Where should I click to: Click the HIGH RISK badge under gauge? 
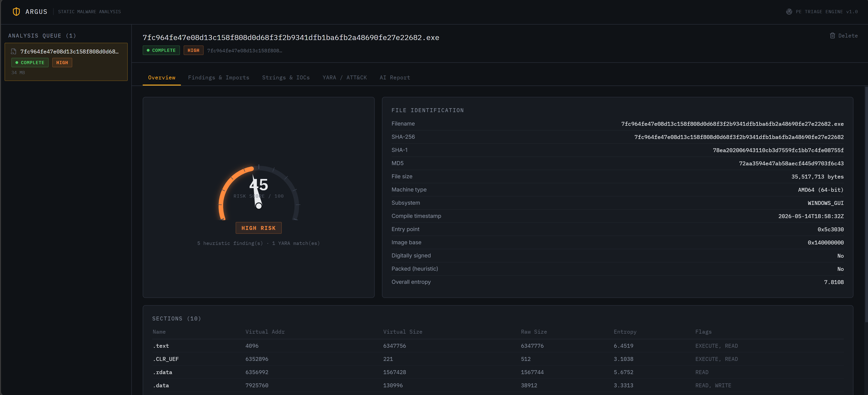click(x=258, y=228)
